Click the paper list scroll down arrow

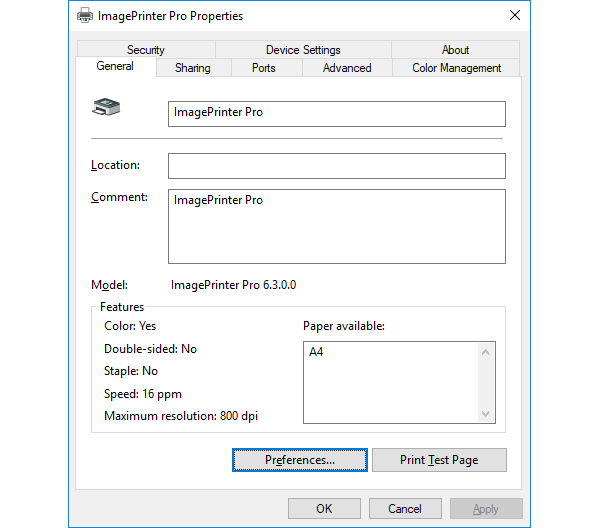[x=485, y=414]
